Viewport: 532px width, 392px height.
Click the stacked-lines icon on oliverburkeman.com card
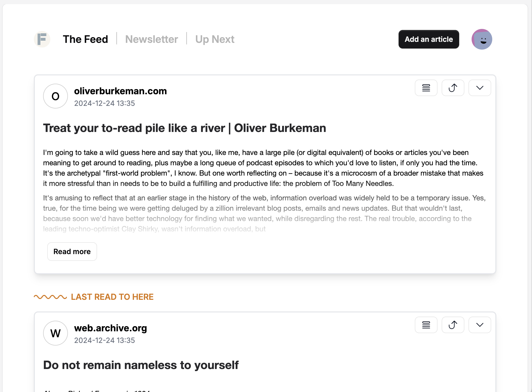pyautogui.click(x=426, y=88)
